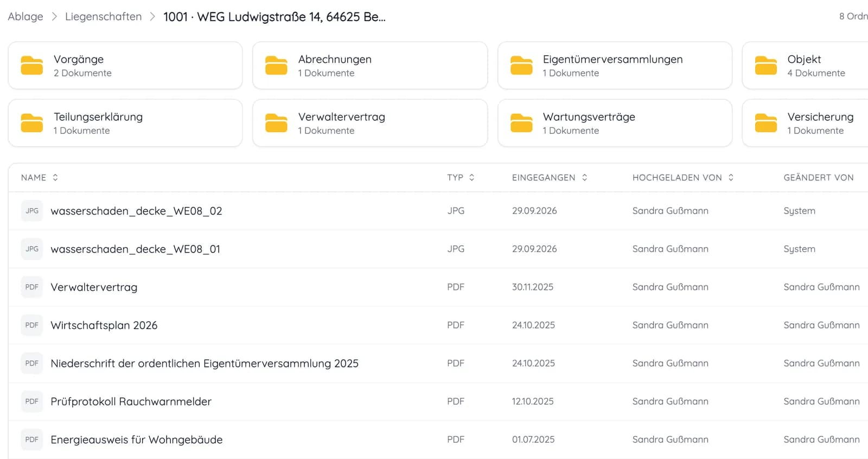868x459 pixels.
Task: Open the Teilungserklärung folder icon
Action: click(31, 123)
